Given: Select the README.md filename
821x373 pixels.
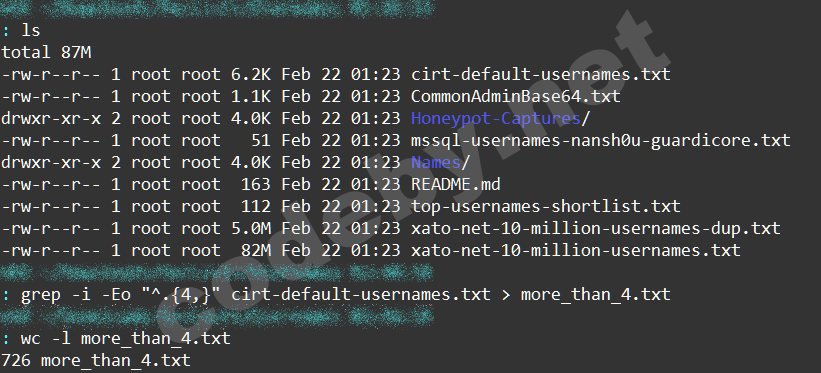Looking at the screenshot, I should 456,184.
